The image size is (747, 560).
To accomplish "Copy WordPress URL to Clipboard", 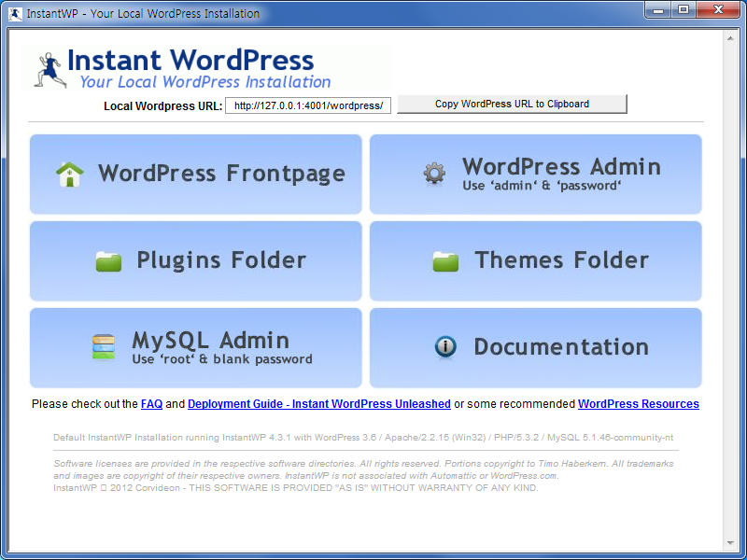I will coord(512,105).
